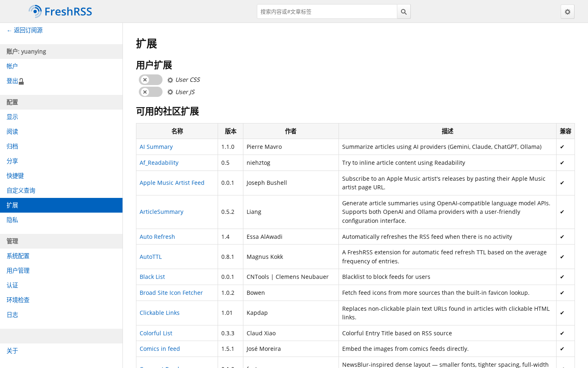Click the search magnifier button

tap(404, 12)
